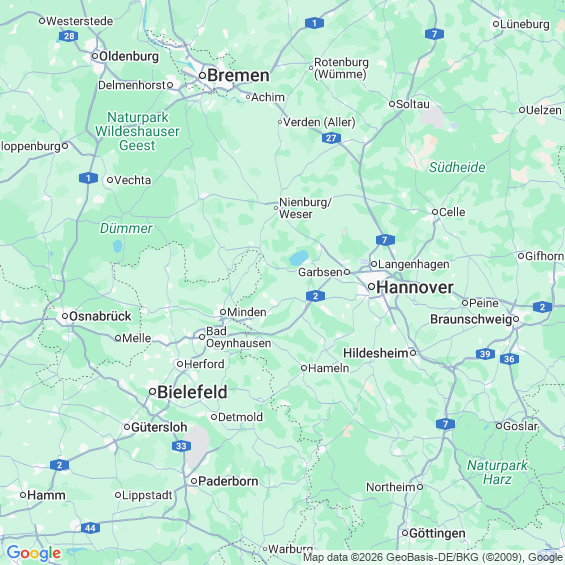Click the Map data copyright attribution text
The image size is (565, 565).
coord(433,557)
